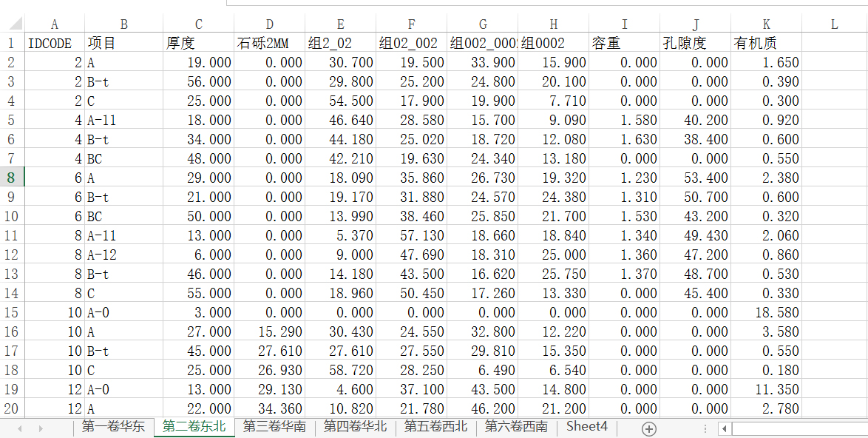
Task: Click the 有机质 header cell
Action: pos(766,44)
